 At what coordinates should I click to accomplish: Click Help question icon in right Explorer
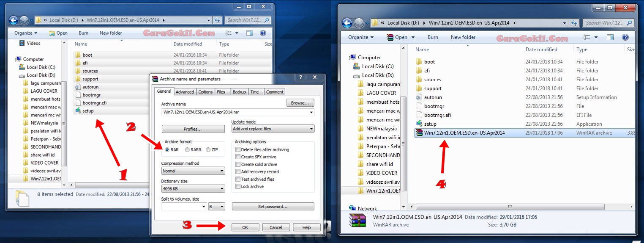tap(625, 37)
